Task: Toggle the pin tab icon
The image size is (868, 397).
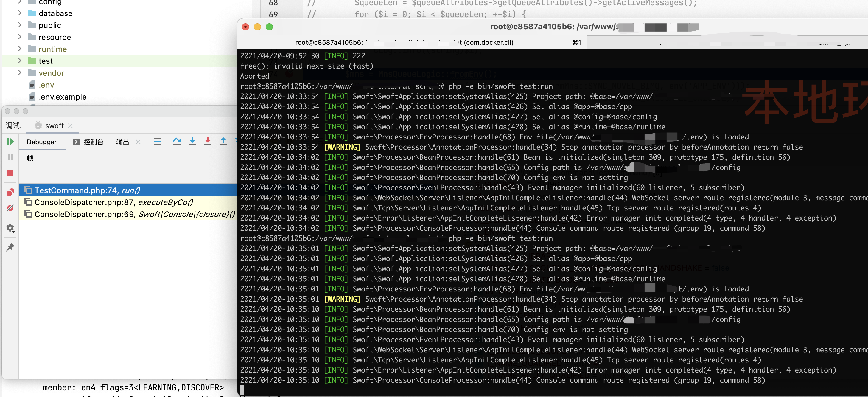Action: [x=10, y=247]
